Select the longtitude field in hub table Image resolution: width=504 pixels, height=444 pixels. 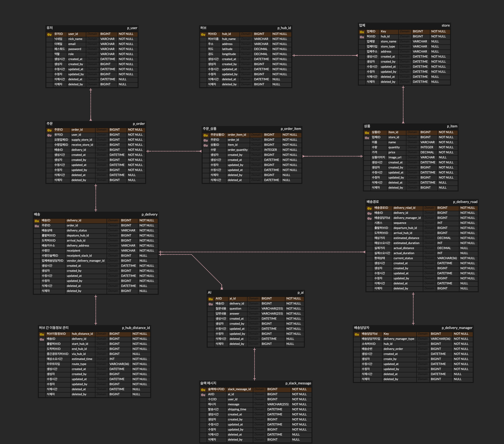[229, 54]
